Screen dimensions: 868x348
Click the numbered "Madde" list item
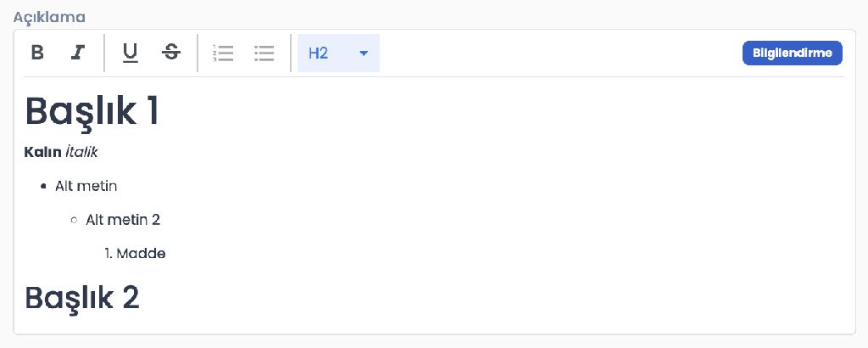pyautogui.click(x=141, y=254)
